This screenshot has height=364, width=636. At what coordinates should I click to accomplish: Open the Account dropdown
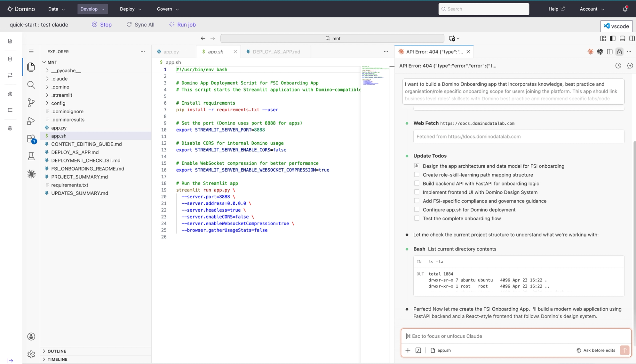coord(592,9)
